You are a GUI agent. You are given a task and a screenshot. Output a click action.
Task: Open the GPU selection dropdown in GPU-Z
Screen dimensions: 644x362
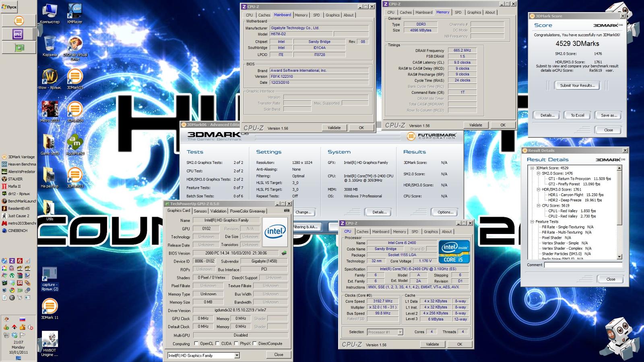tap(237, 356)
